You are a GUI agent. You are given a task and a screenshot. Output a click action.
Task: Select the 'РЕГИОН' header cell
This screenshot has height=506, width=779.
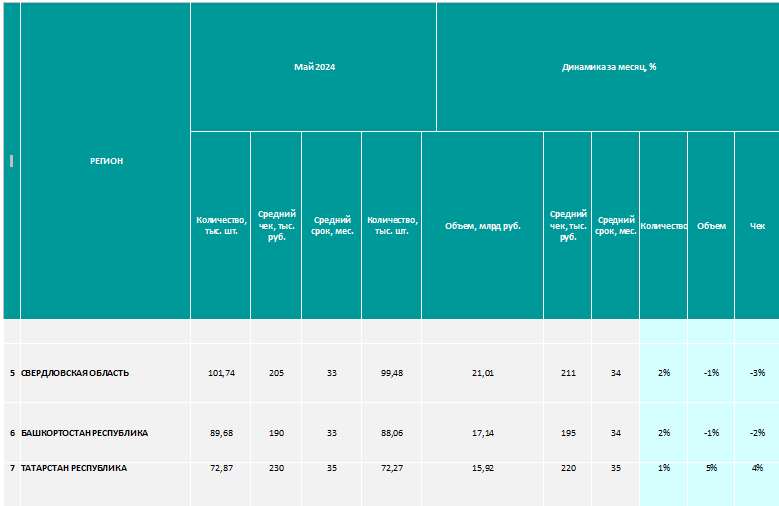[x=106, y=161]
